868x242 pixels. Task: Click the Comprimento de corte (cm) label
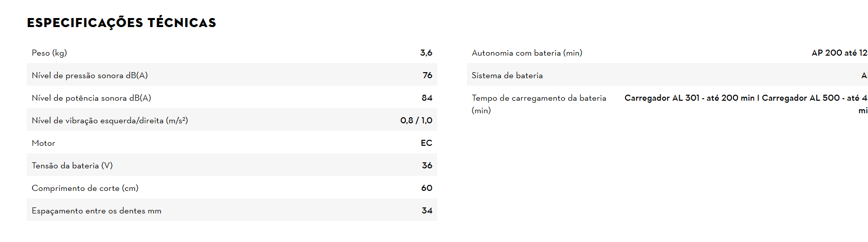point(85,188)
